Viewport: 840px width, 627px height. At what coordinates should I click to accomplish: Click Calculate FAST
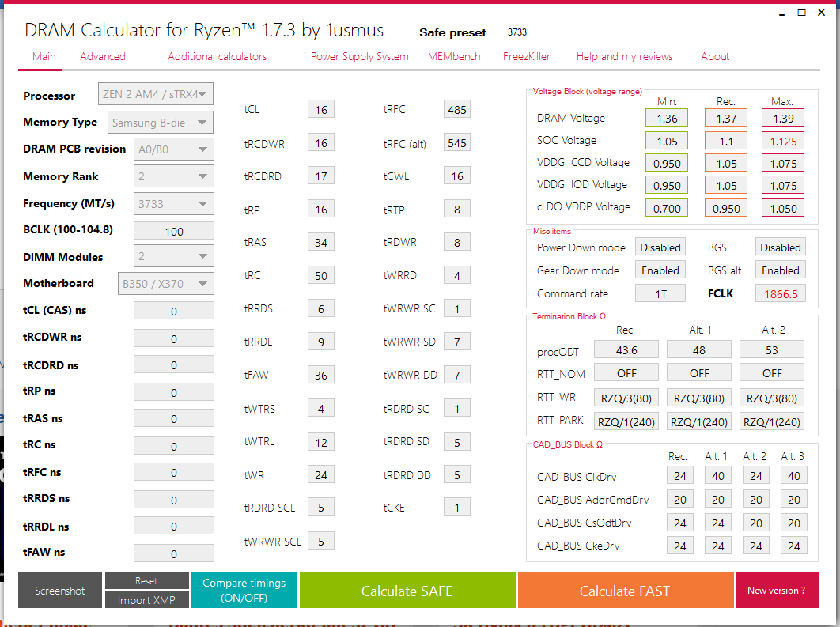(x=625, y=590)
